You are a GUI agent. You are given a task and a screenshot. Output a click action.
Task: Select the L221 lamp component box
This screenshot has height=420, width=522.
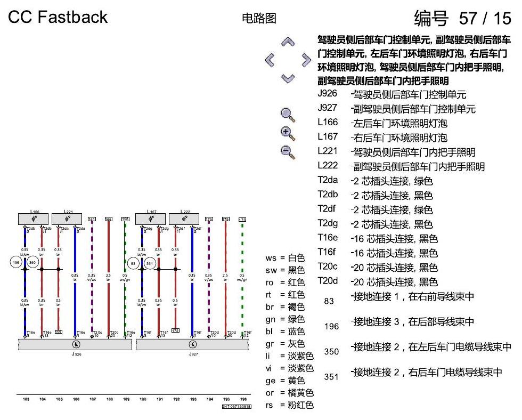(67, 219)
